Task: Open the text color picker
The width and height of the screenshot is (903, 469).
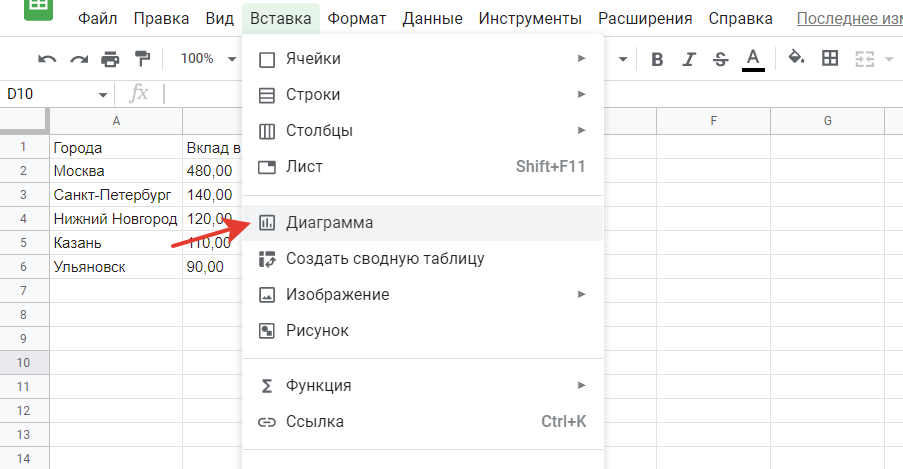Action: (x=753, y=59)
